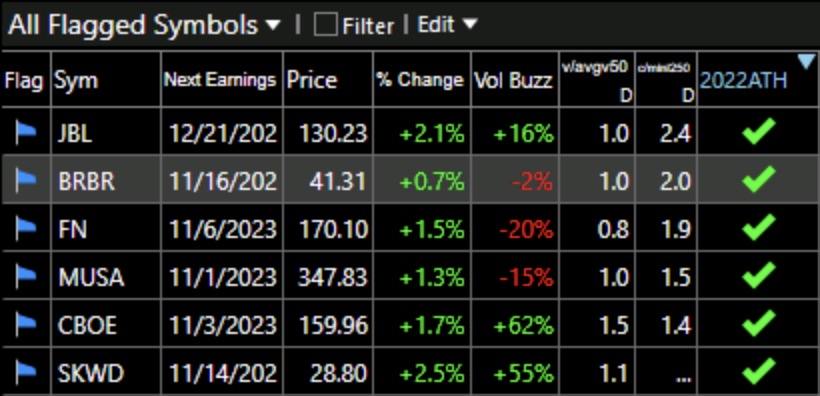Toggle the SKWD flag icon
Image resolution: width=820 pixels, height=396 pixels.
tap(26, 372)
